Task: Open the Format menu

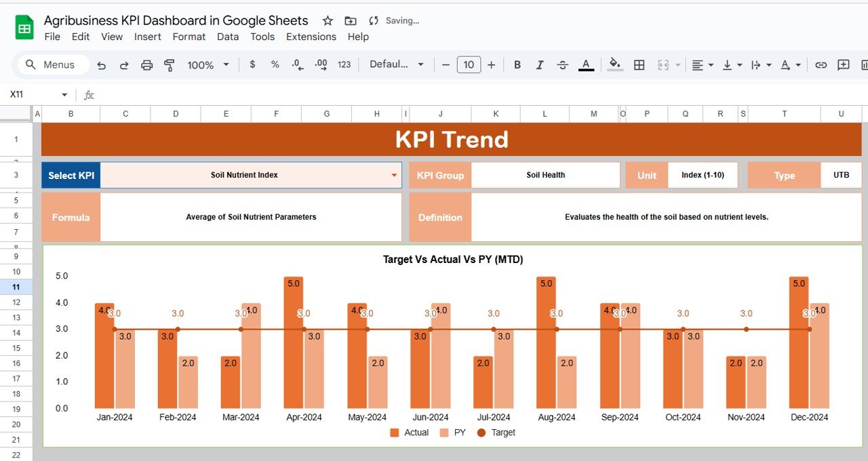Action: coord(189,37)
